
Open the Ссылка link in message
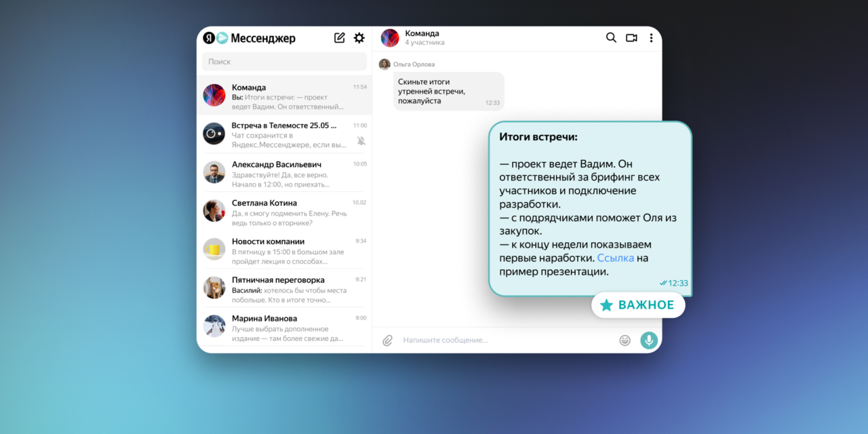point(616,258)
